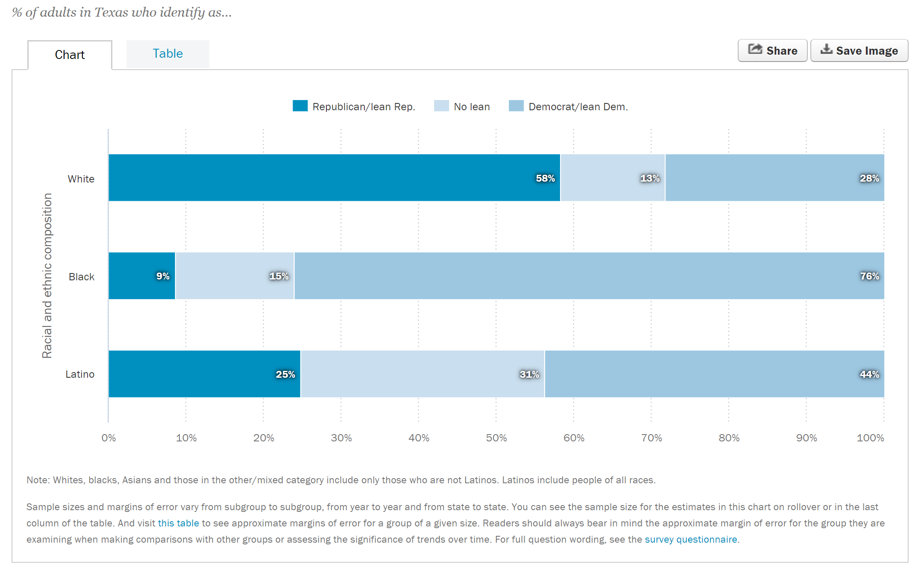Image resolution: width=924 pixels, height=573 pixels.
Task: Click Latino No lean 31% segment
Action: (422, 374)
